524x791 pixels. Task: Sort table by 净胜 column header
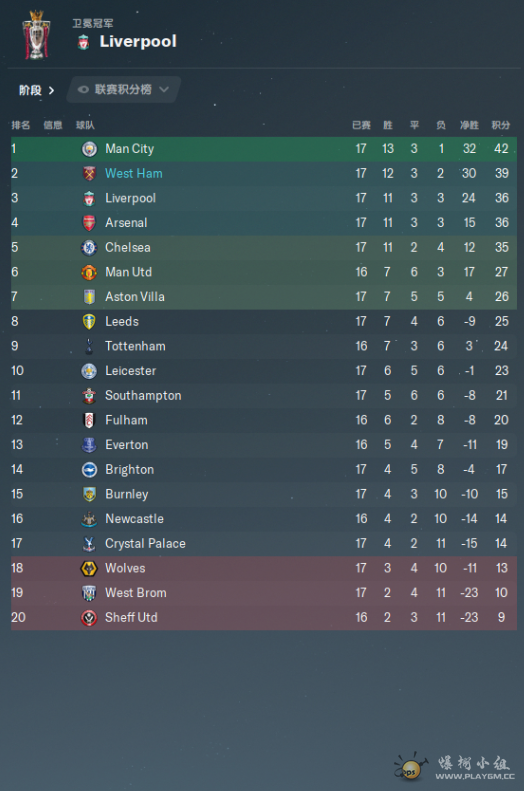point(469,125)
